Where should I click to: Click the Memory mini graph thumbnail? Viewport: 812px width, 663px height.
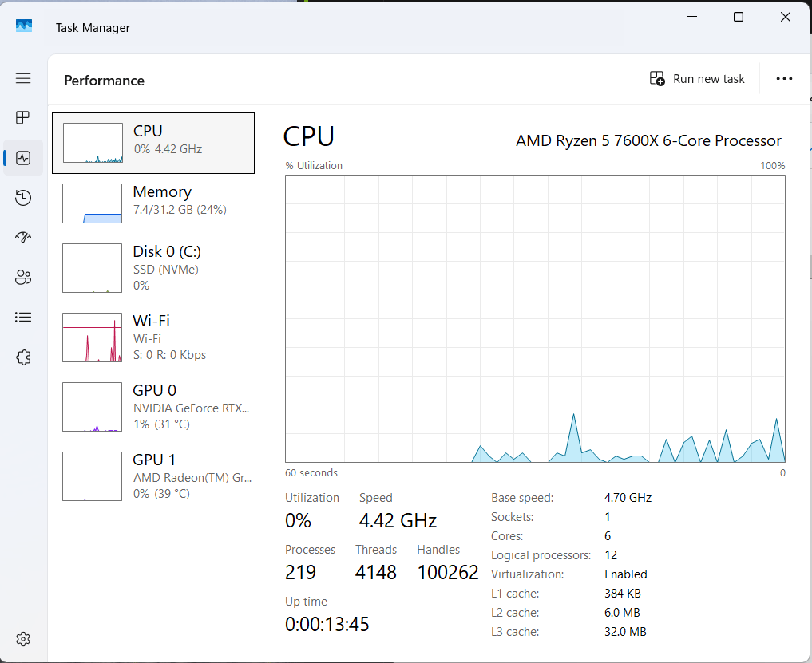click(92, 203)
